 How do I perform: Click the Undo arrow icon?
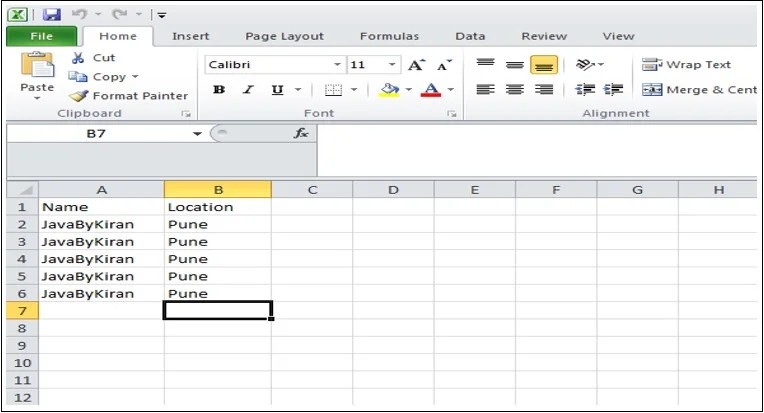pyautogui.click(x=80, y=15)
